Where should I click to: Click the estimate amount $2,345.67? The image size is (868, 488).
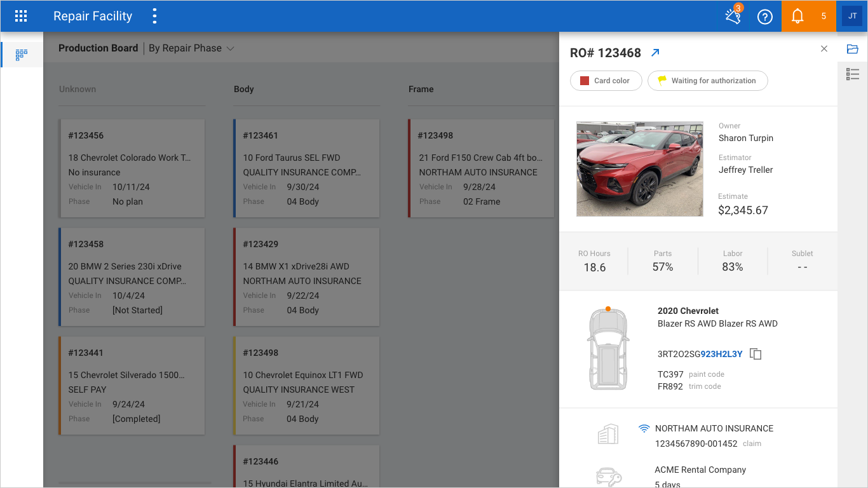tap(743, 210)
